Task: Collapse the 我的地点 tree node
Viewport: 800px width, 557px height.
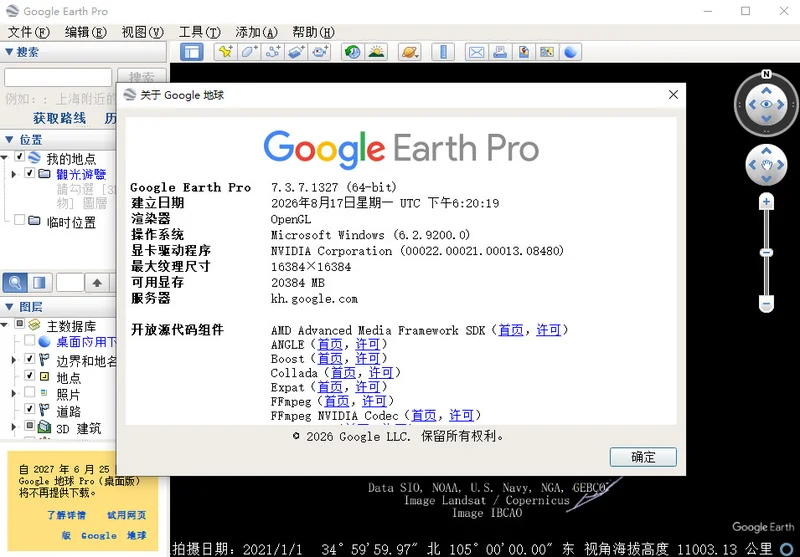Action: coord(5,157)
